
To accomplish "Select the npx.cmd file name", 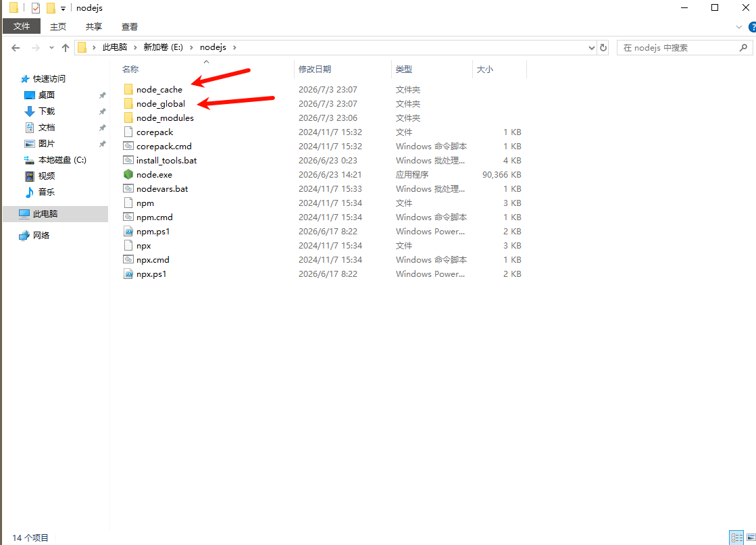I will coord(153,260).
